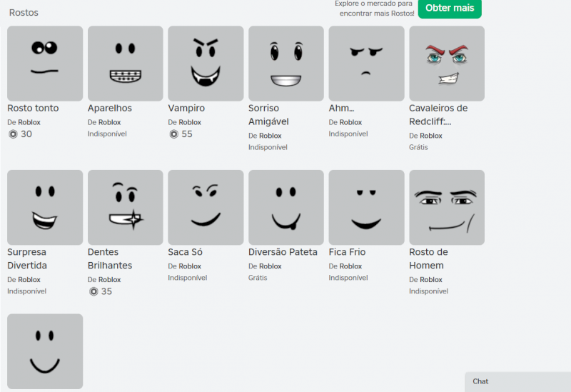This screenshot has height=392, width=571.
Task: Click Indisponível label under Fica Frio
Action: click(348, 278)
